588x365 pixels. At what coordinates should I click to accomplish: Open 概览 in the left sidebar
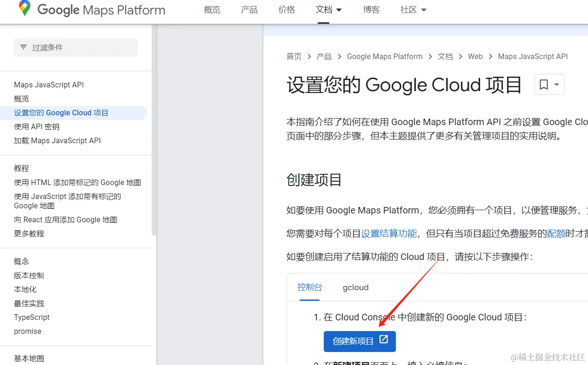(21, 99)
